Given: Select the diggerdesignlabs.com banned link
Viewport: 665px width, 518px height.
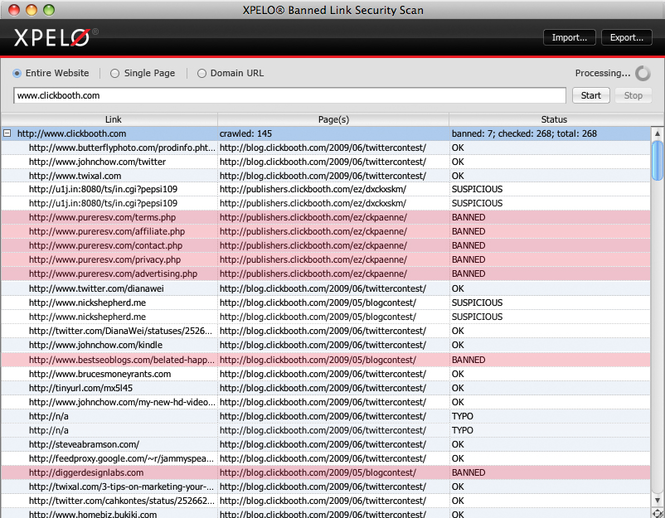Looking at the screenshot, I should coord(86,472).
